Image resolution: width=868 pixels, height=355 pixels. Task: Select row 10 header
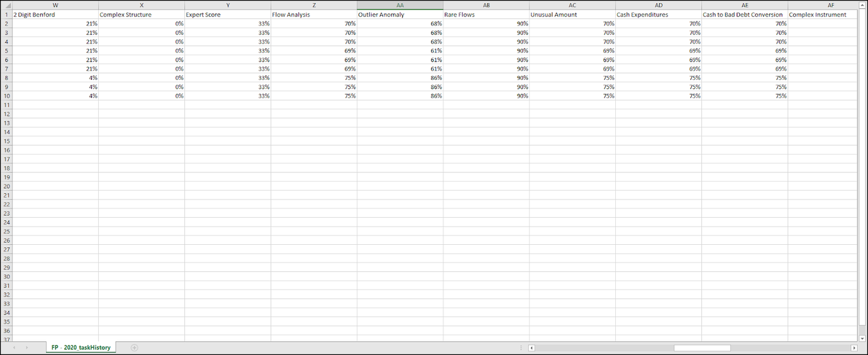coord(6,96)
